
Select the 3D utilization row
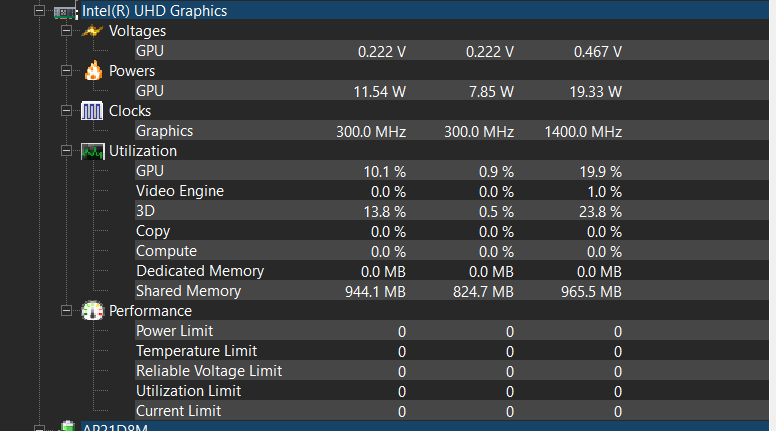(452, 211)
